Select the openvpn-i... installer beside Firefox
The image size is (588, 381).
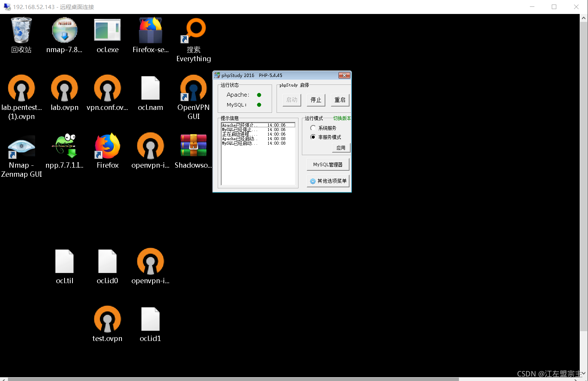pos(151,151)
